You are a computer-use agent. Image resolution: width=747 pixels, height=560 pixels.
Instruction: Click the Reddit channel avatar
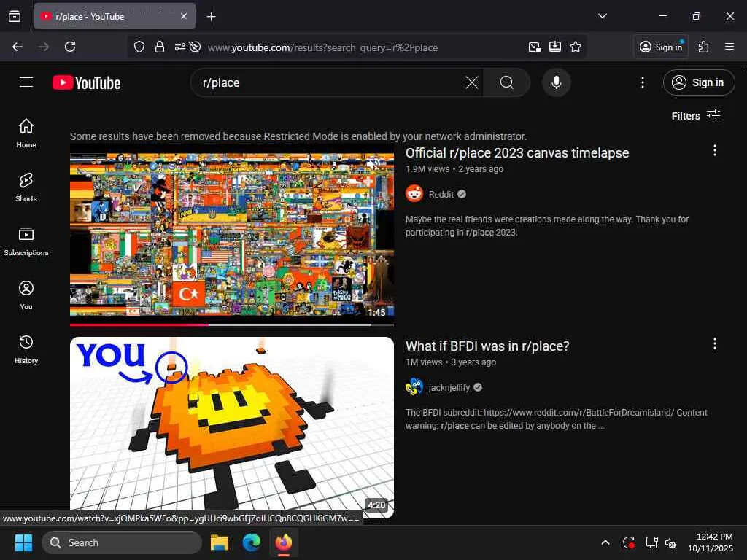pyautogui.click(x=414, y=194)
